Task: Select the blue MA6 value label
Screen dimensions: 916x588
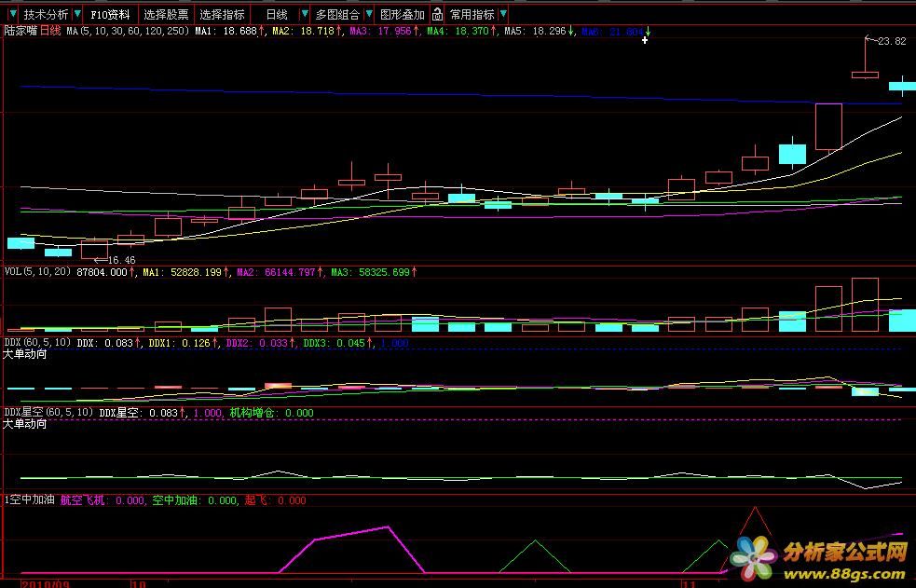Action: point(613,32)
